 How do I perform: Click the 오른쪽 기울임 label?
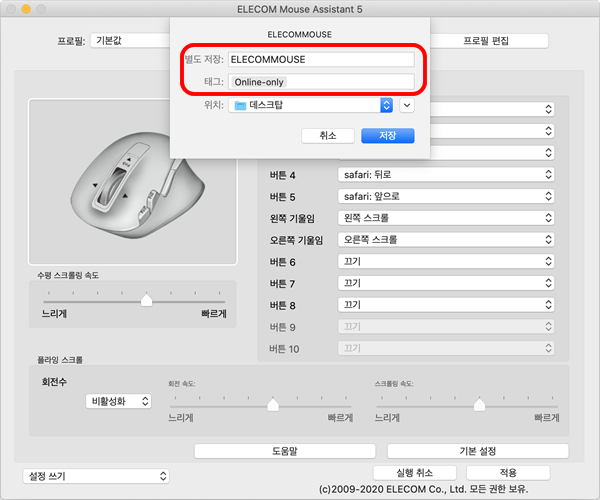296,240
